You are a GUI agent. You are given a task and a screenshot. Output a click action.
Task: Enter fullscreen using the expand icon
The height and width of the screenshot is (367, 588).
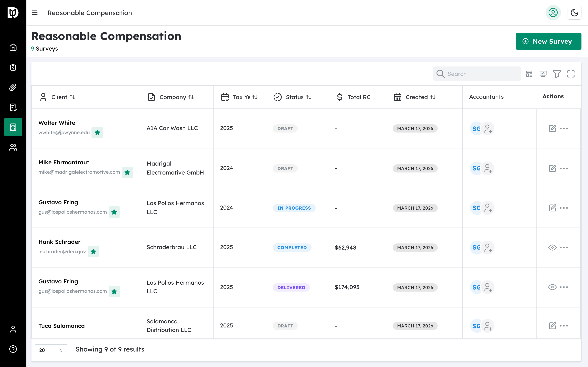[571, 74]
